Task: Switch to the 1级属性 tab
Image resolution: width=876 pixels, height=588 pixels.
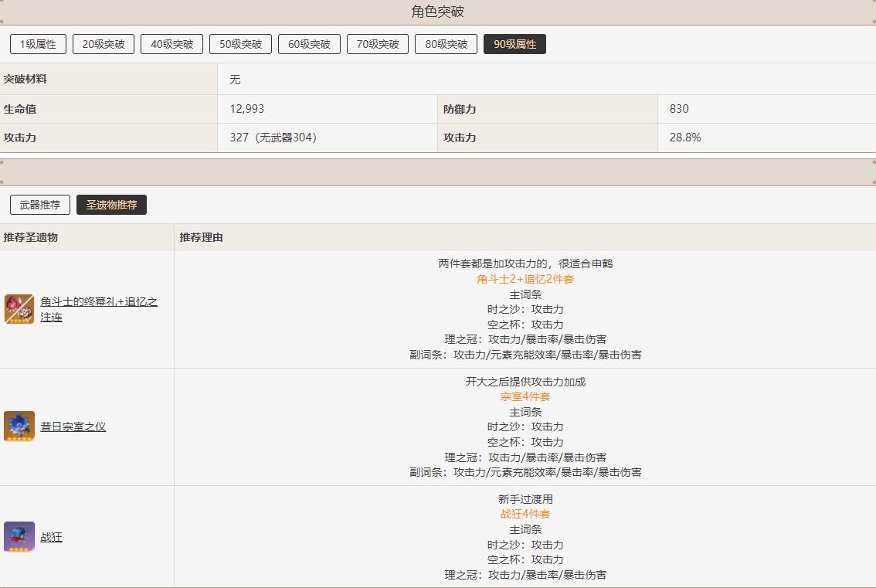Action: tap(39, 44)
